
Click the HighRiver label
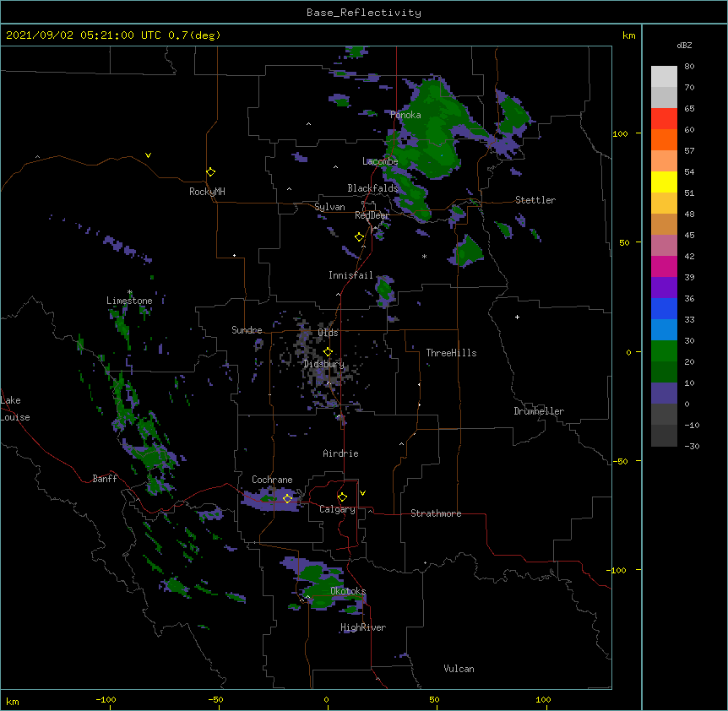(363, 627)
